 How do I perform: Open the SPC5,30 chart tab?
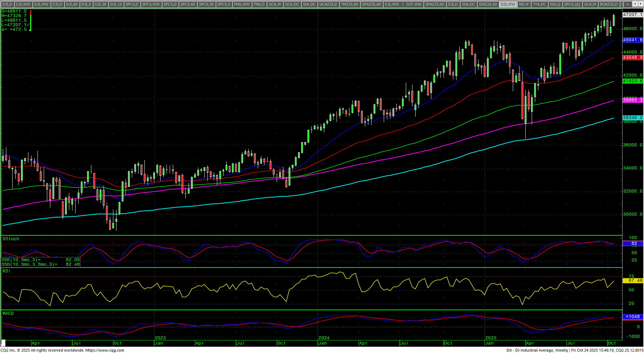(206, 4)
